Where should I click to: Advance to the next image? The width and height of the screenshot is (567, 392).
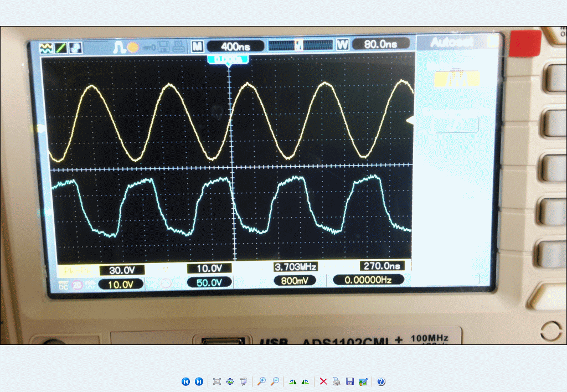tap(199, 381)
